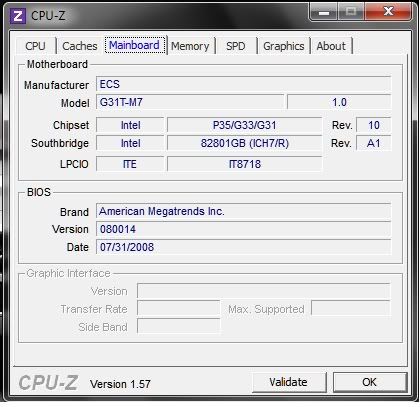The width and height of the screenshot is (420, 407).
Task: Select the LPCIO IT8718 field
Action: [244, 164]
